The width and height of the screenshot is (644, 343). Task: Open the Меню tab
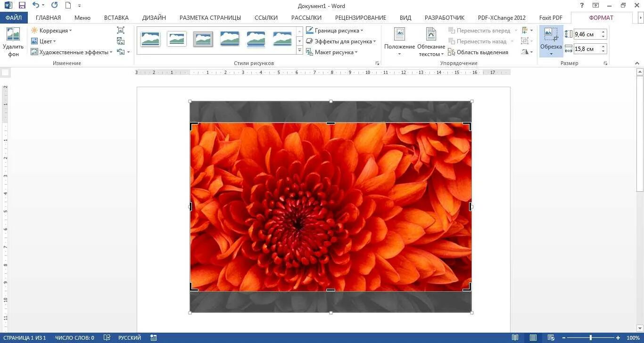click(83, 18)
